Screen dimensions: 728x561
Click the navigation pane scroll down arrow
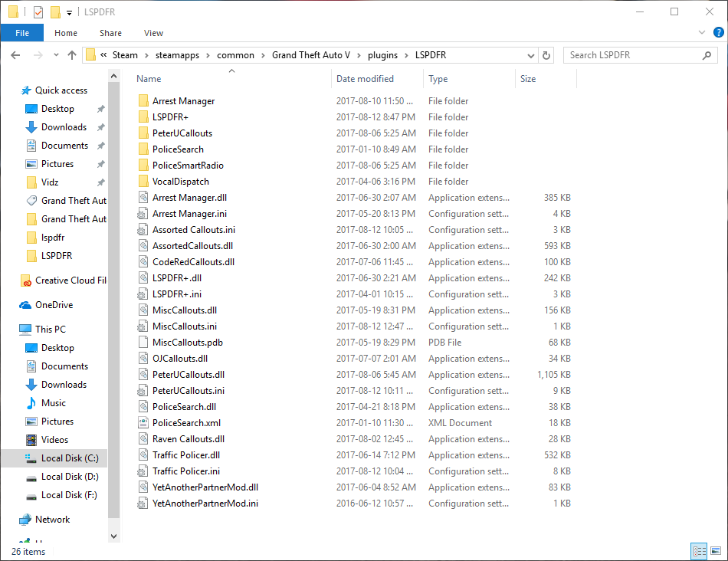coord(113,536)
